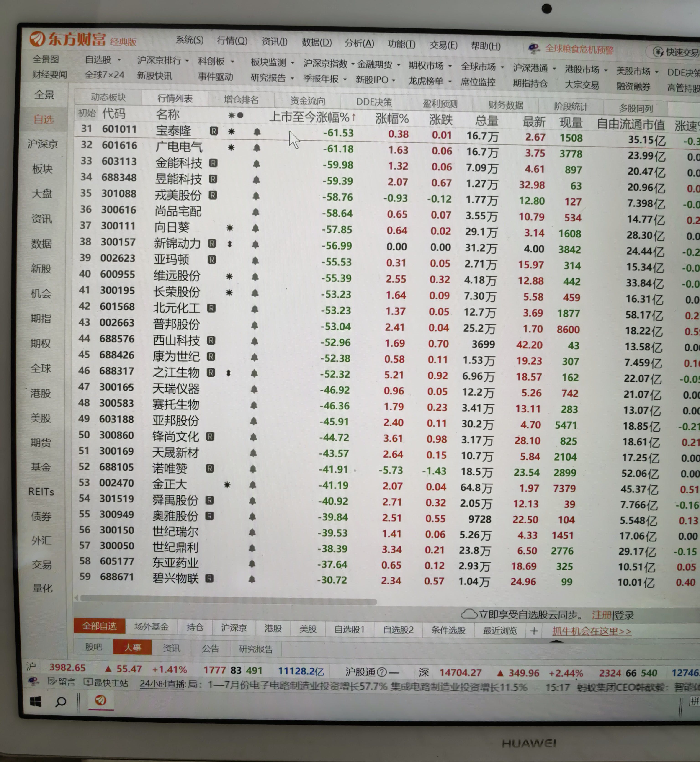700x762 pixels.
Task: Open the 科创板 dropdown
Action: (232, 61)
